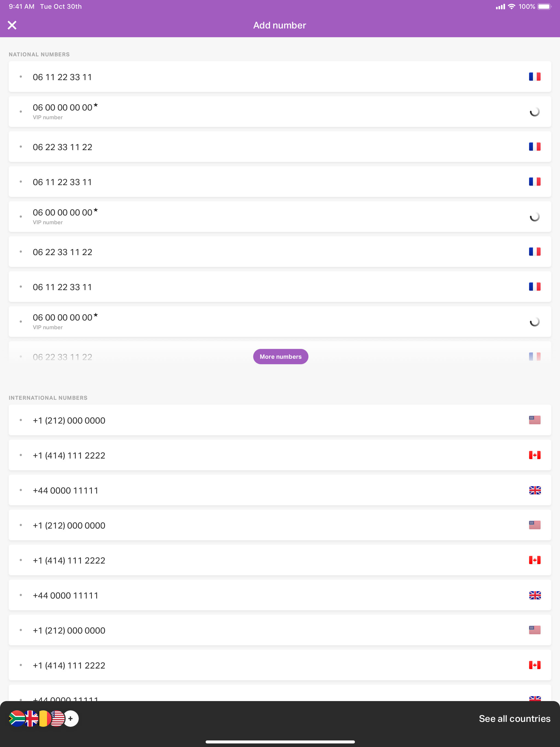560x747 pixels.
Task: Tap the French flag on the topmost number
Action: pos(534,77)
